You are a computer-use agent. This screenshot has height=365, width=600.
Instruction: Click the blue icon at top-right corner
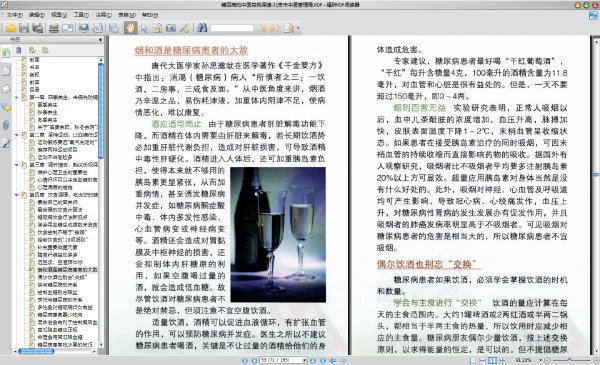coord(593,15)
